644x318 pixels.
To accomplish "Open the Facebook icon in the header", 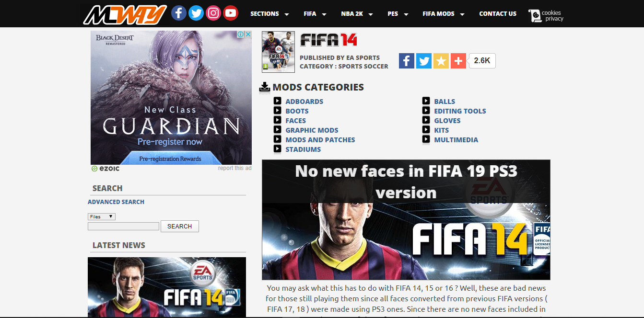I will pos(179,13).
